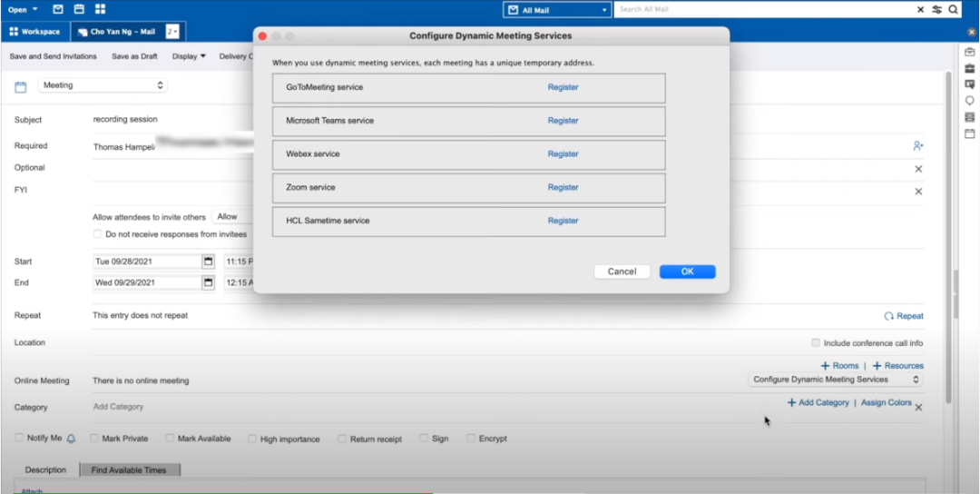Open the outlined briefcase sidebar icon

[969, 52]
